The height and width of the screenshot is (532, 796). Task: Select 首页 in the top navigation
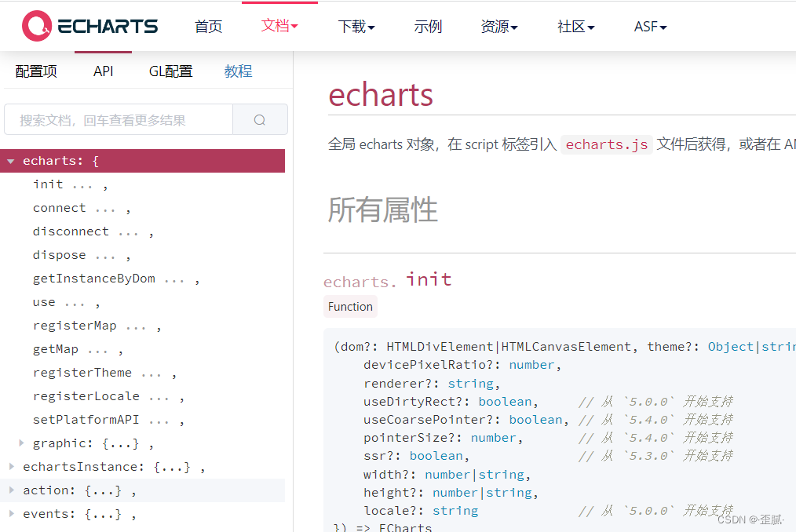coord(208,26)
